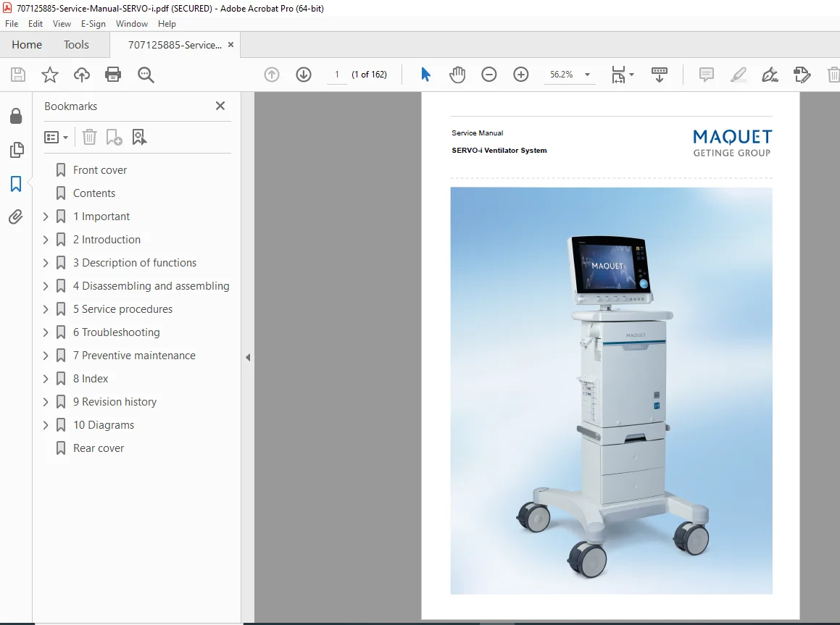Screen dimensions: 840x625
Task: Open security lock panel icon
Action: 16,116
